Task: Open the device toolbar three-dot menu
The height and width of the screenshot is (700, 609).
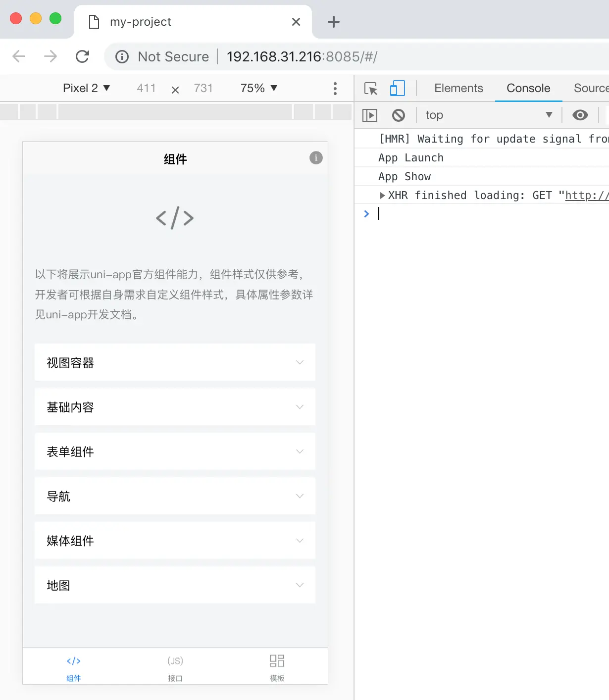Action: click(x=335, y=89)
